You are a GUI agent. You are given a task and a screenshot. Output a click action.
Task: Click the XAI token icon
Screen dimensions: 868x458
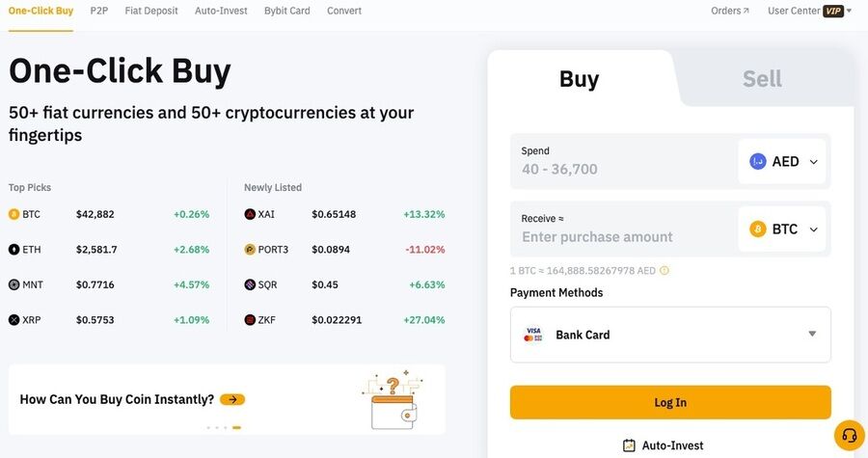click(x=250, y=214)
